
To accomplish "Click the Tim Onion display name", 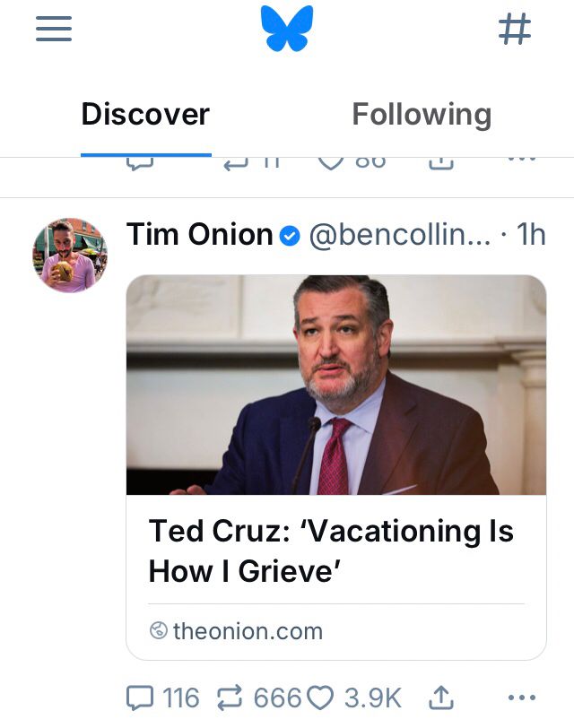I will (199, 235).
